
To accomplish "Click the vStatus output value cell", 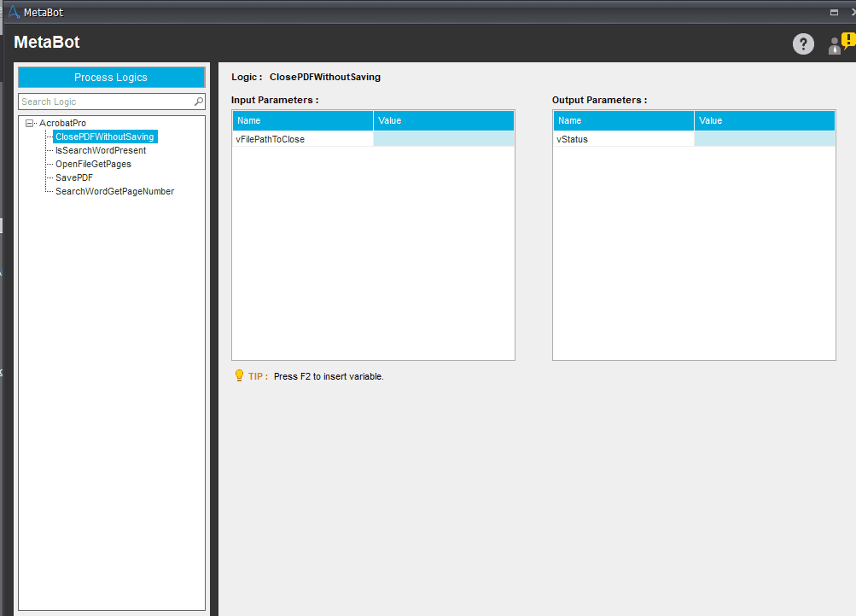I will click(765, 139).
